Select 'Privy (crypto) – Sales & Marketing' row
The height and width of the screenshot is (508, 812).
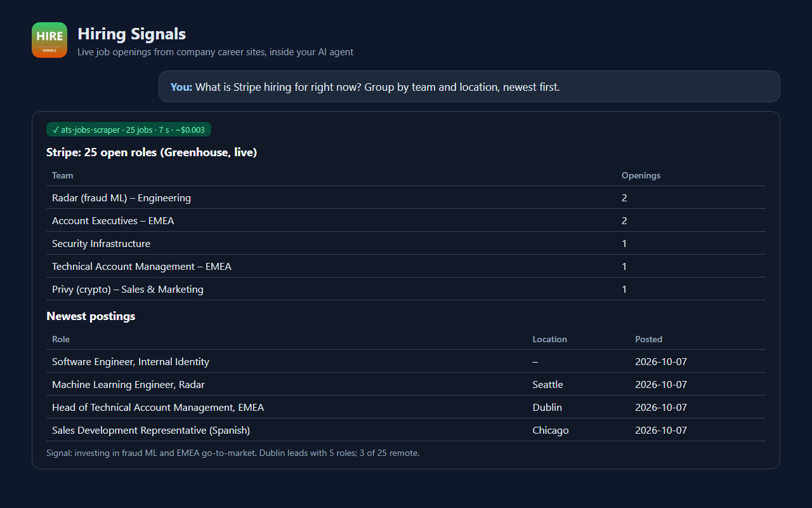pyautogui.click(x=406, y=289)
